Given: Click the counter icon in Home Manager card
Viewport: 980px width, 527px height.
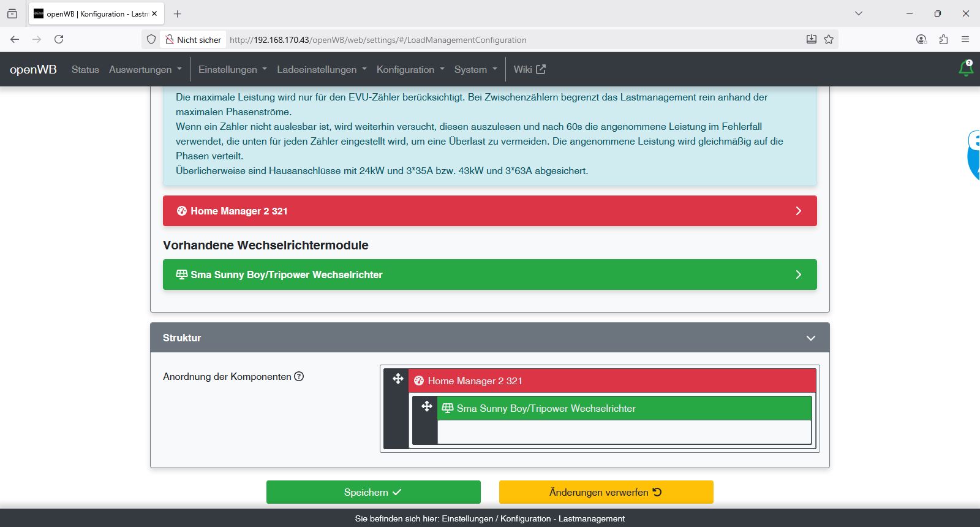Looking at the screenshot, I should pyautogui.click(x=181, y=211).
